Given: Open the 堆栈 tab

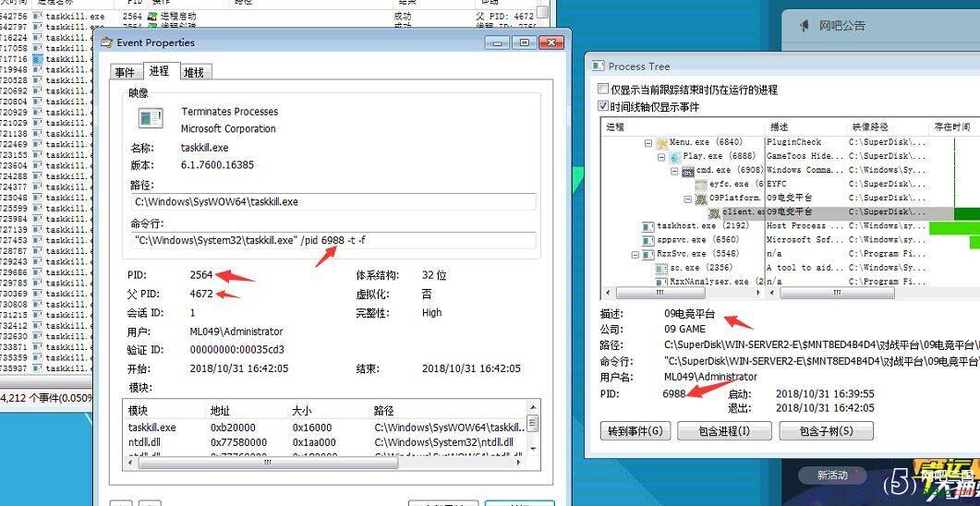Looking at the screenshot, I should [x=194, y=72].
